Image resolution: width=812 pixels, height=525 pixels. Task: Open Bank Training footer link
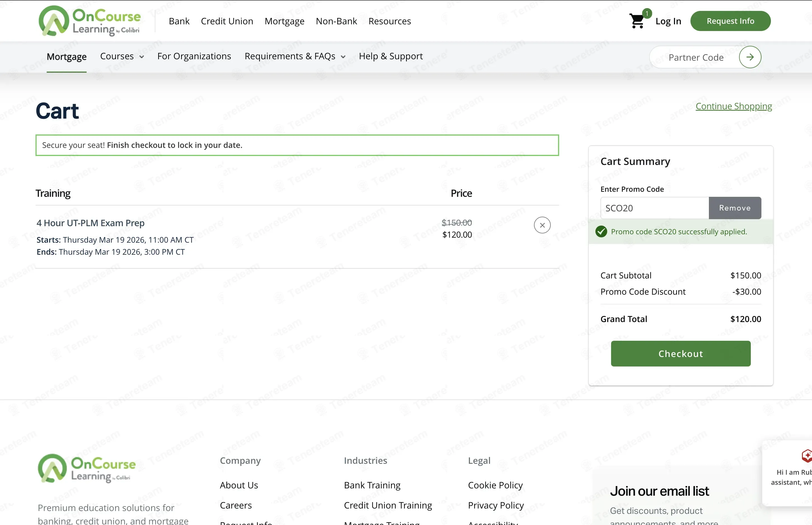click(372, 485)
